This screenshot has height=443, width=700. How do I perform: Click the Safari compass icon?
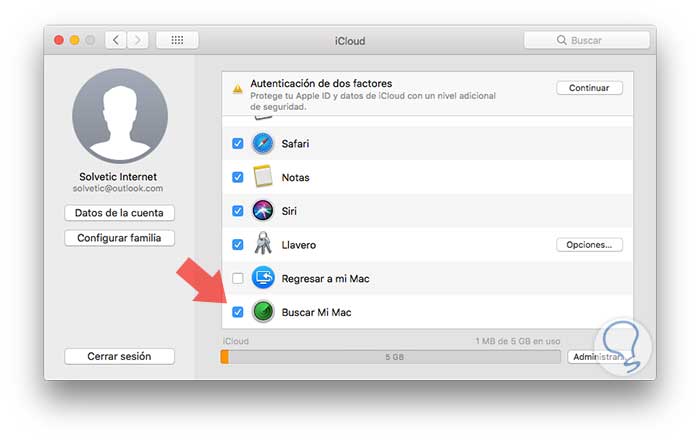click(x=262, y=143)
